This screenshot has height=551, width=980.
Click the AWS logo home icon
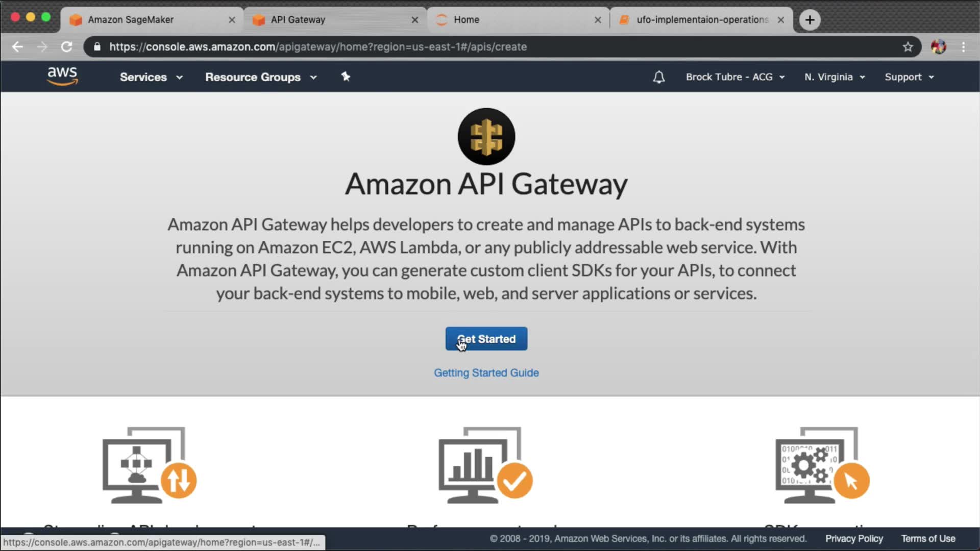point(62,76)
